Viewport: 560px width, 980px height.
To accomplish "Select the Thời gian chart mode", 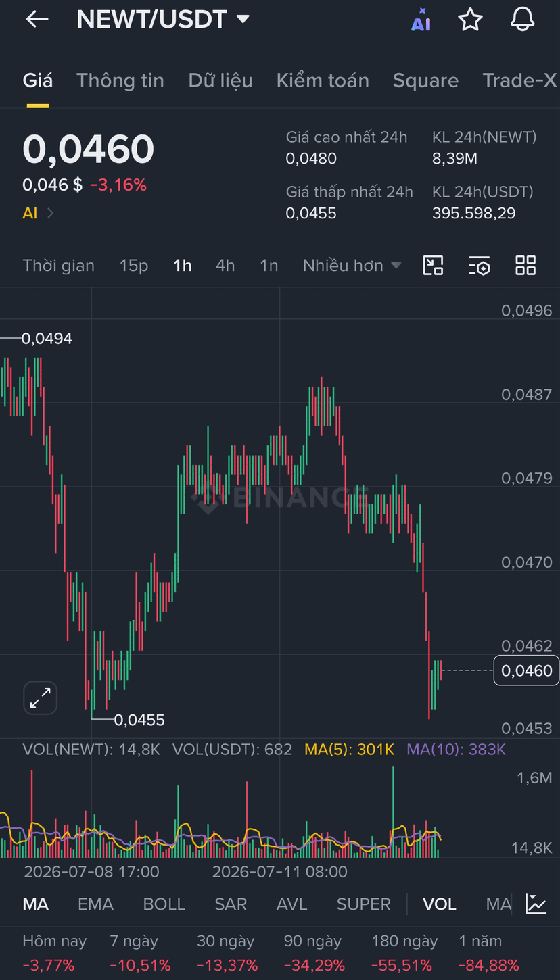I will pyautogui.click(x=59, y=266).
